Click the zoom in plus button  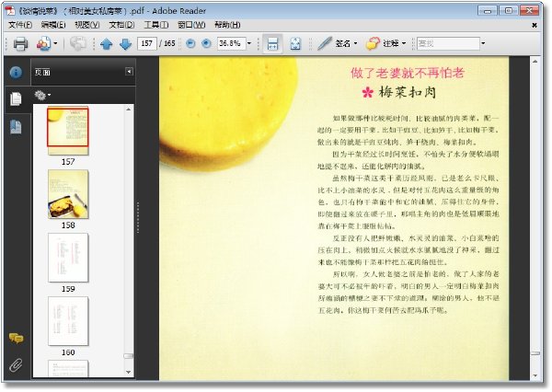(206, 43)
